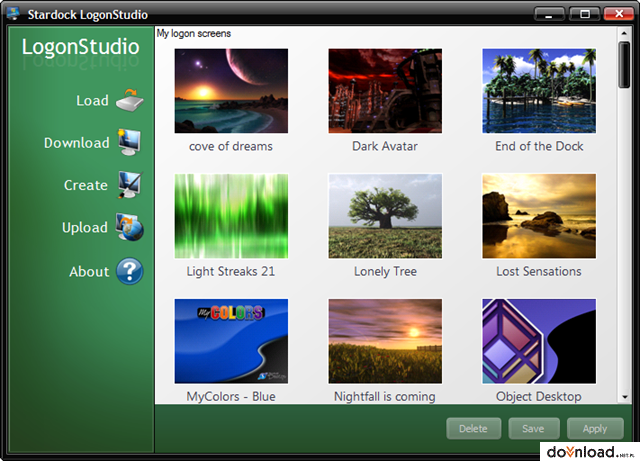The height and width of the screenshot is (461, 640).
Task: Maximize the Stardock LogonStudio window
Action: pos(584,14)
